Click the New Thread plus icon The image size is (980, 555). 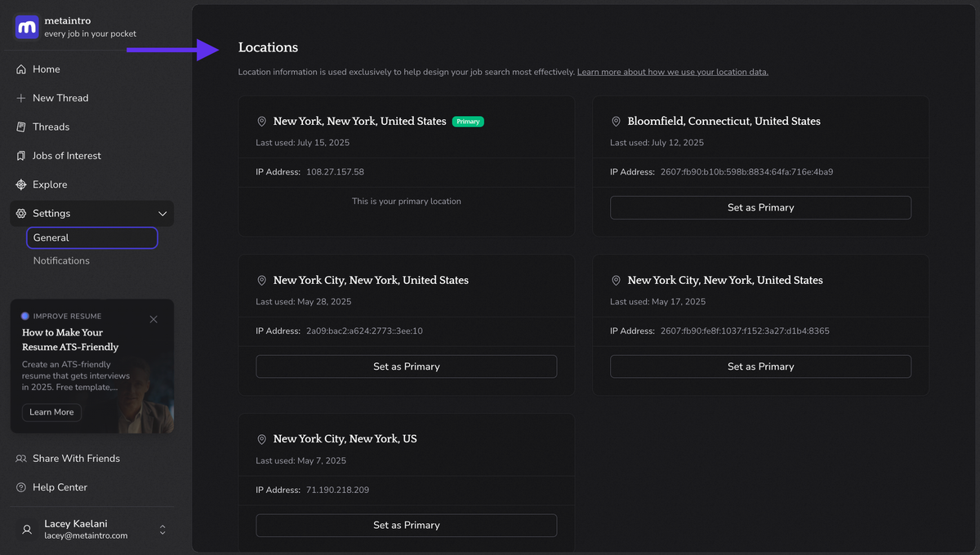pyautogui.click(x=21, y=98)
